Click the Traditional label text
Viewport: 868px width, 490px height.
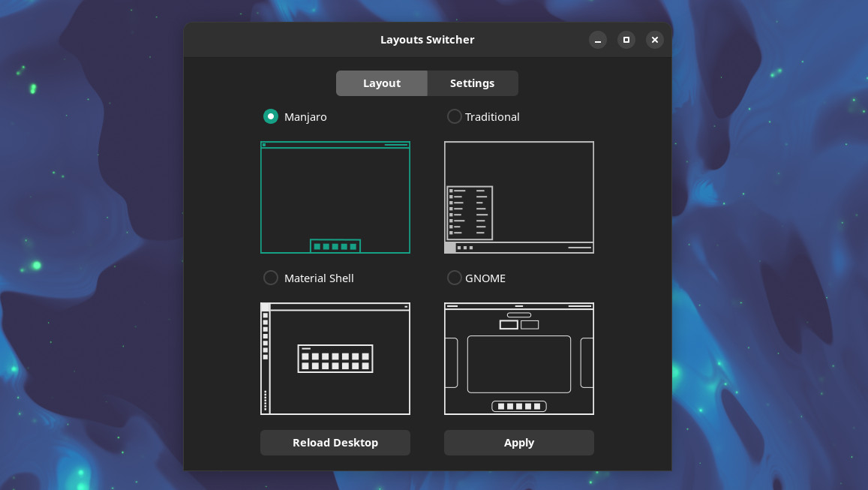tap(492, 117)
